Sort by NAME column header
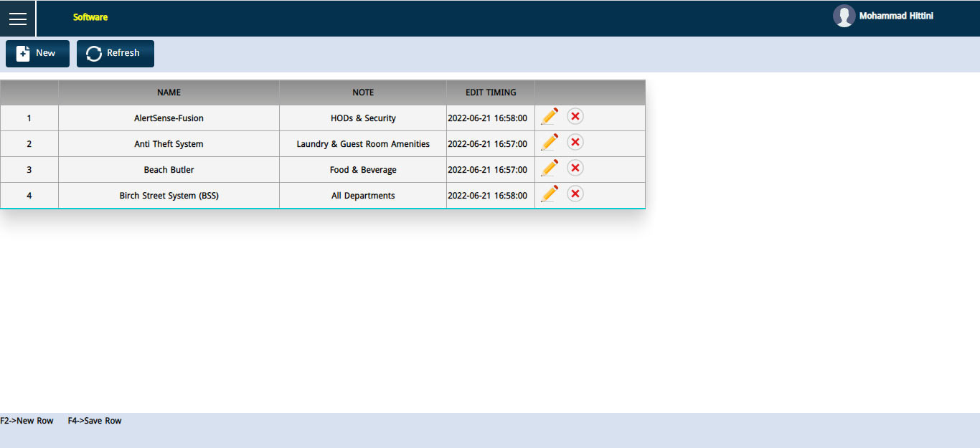 (169, 92)
